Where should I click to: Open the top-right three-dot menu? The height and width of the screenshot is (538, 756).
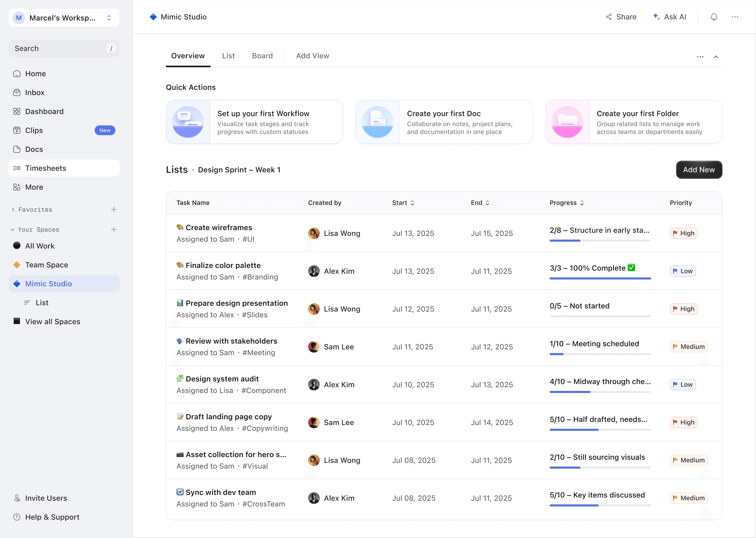[x=734, y=17]
